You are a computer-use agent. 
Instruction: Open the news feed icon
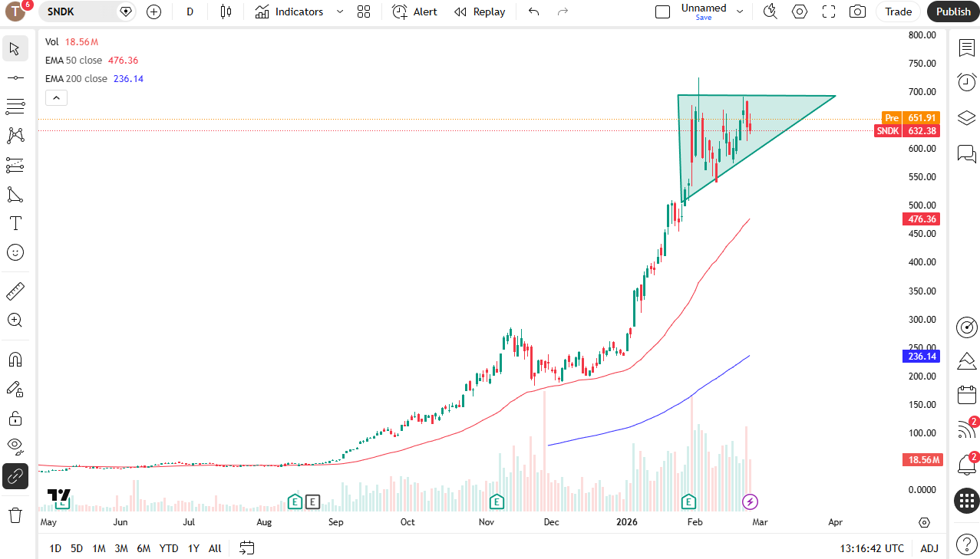pyautogui.click(x=966, y=430)
